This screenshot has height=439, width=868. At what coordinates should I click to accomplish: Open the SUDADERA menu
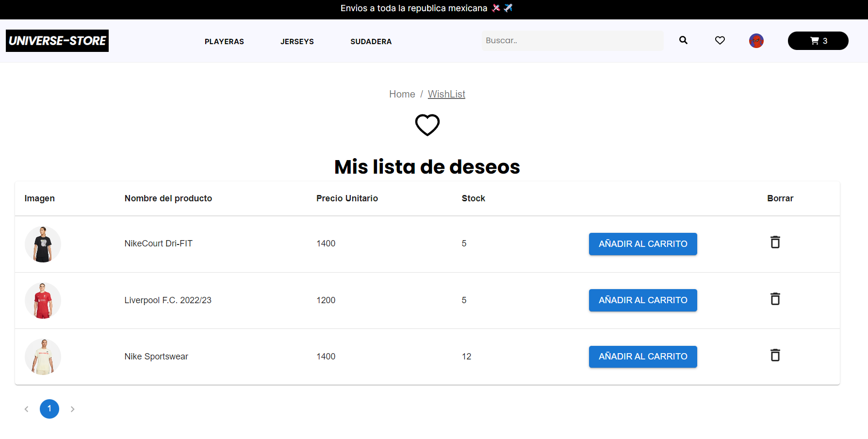click(371, 42)
